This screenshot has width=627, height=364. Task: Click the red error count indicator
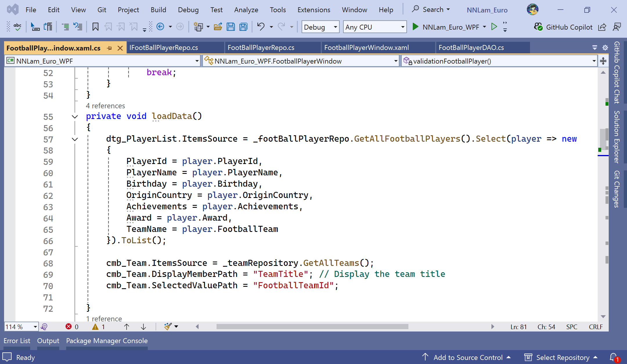click(x=72, y=327)
